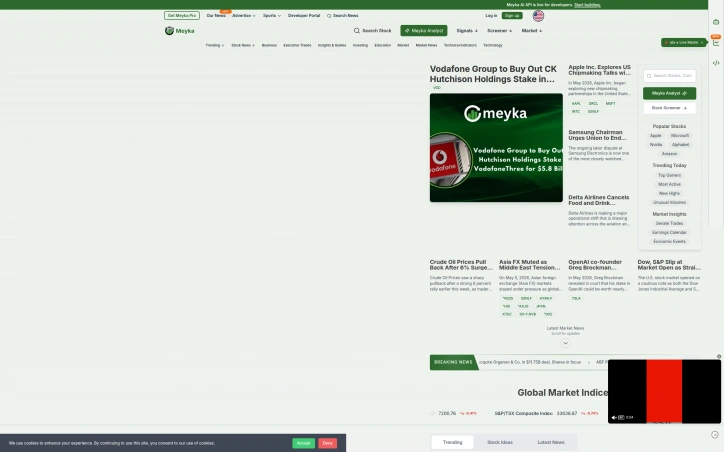This screenshot has height=452, width=724.
Task: Select the Nvidia popular stock chip
Action: pos(656,145)
